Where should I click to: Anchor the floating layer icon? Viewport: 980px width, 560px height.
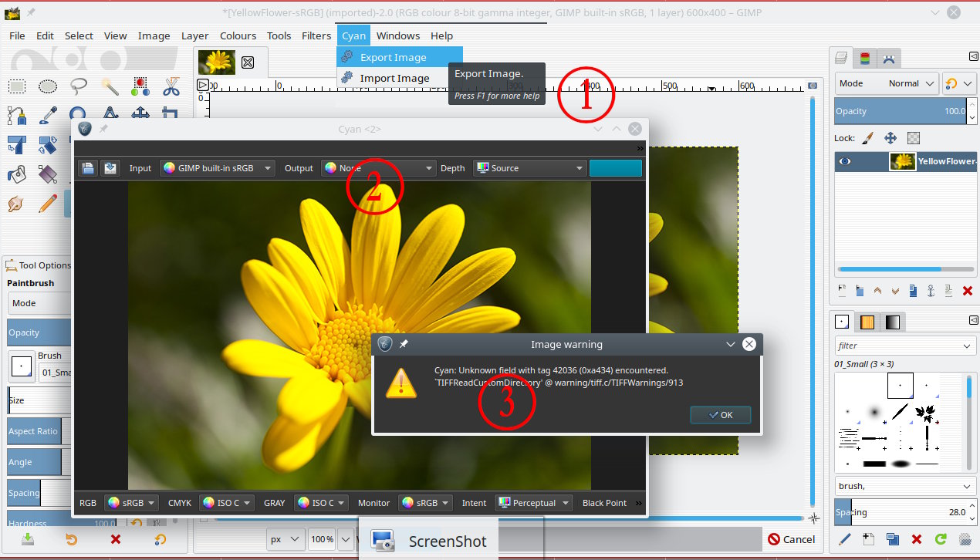(x=931, y=291)
